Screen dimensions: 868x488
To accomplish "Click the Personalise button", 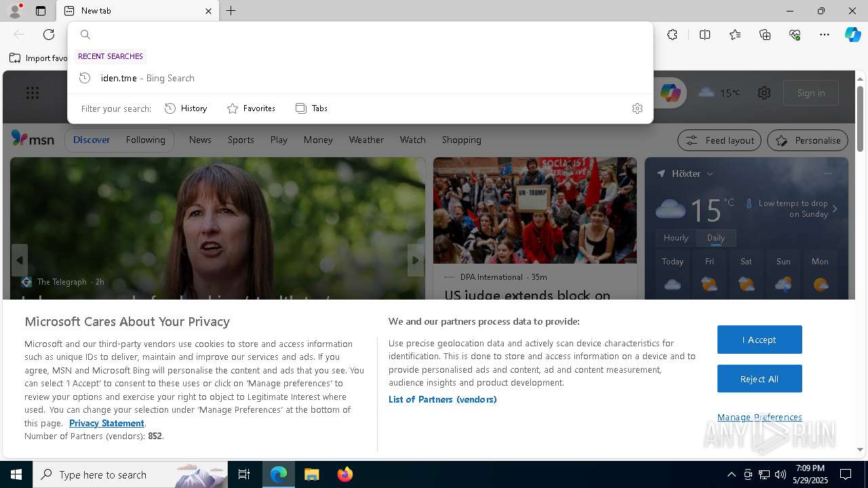I will [808, 140].
